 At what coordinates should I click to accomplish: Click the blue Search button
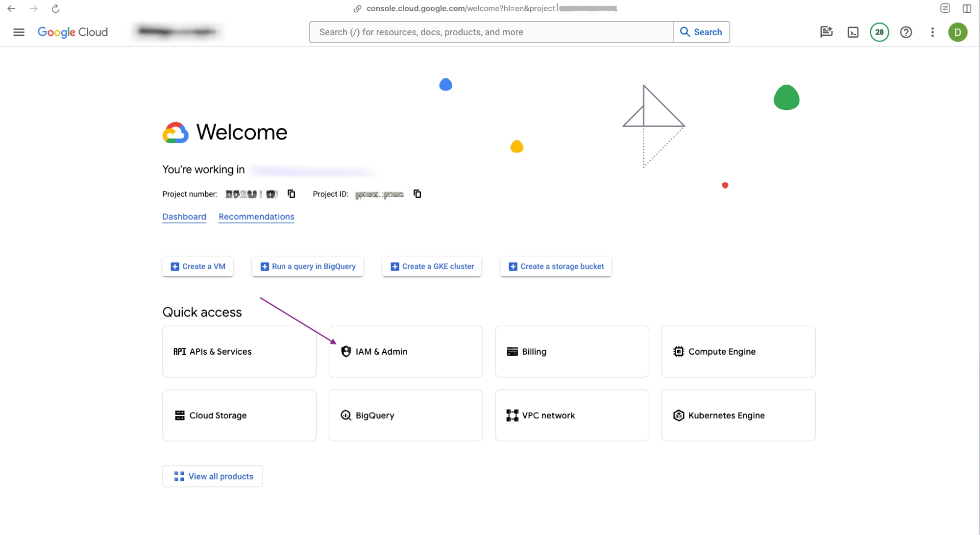click(701, 32)
